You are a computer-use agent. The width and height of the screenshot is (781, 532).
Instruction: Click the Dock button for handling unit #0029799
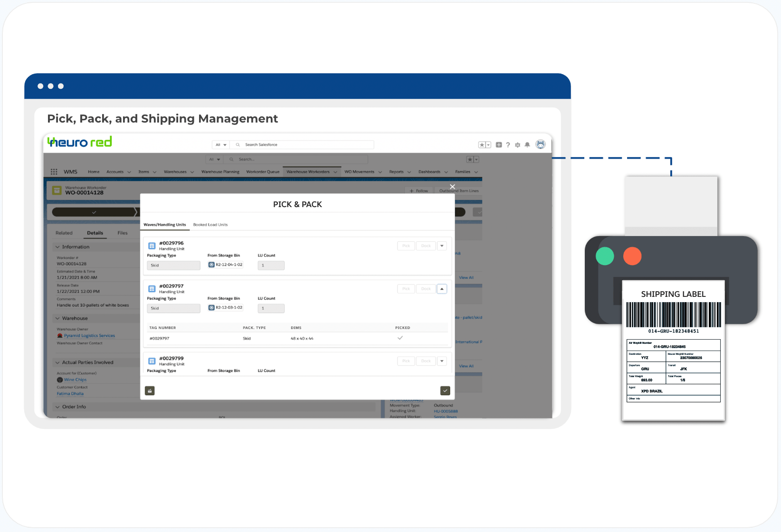coord(425,361)
